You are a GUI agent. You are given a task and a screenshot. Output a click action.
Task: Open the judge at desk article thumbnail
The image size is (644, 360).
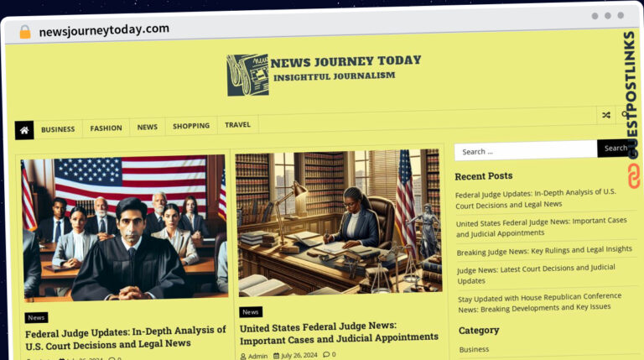point(339,222)
